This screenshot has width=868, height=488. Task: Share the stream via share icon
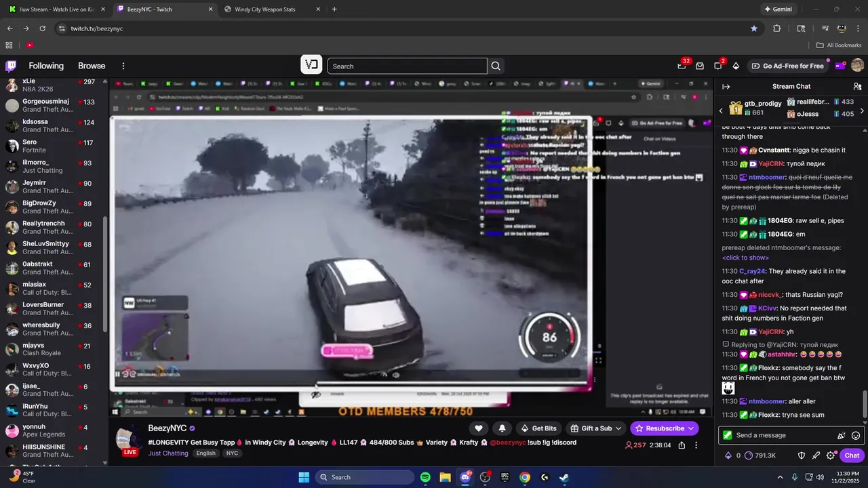682,445
